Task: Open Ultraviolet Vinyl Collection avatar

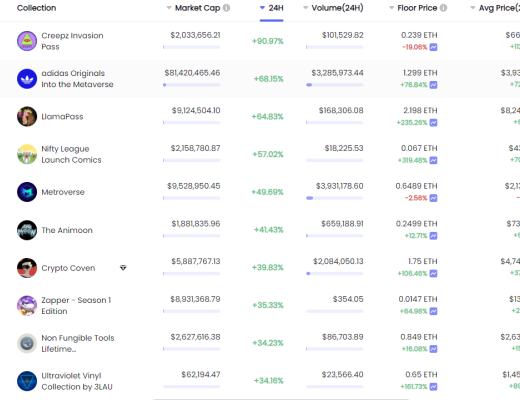Action: coord(27,381)
